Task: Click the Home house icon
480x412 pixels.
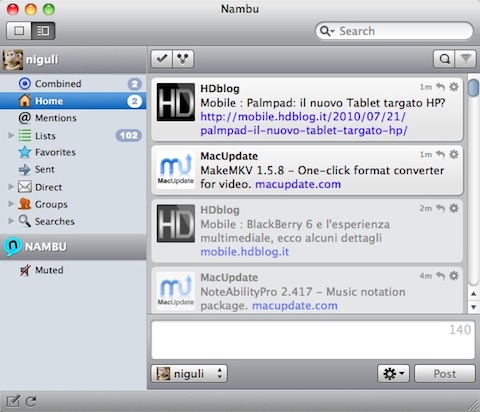Action: coord(25,100)
